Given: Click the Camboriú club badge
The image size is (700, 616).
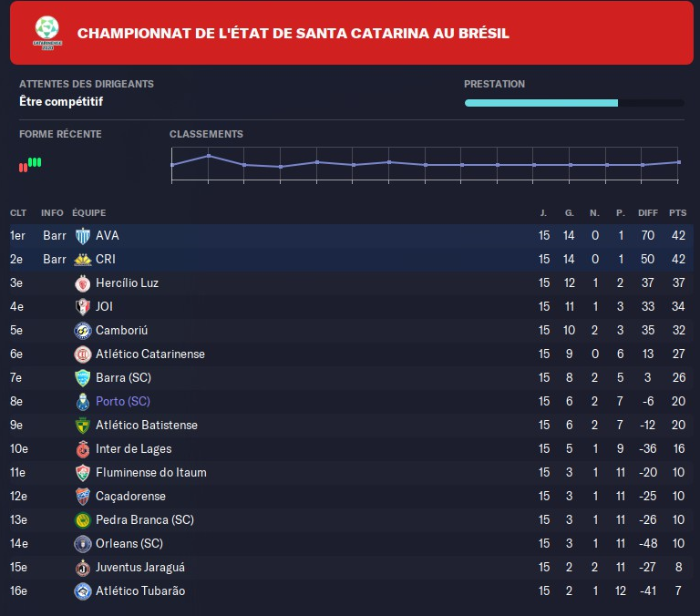Looking at the screenshot, I should click(x=82, y=331).
